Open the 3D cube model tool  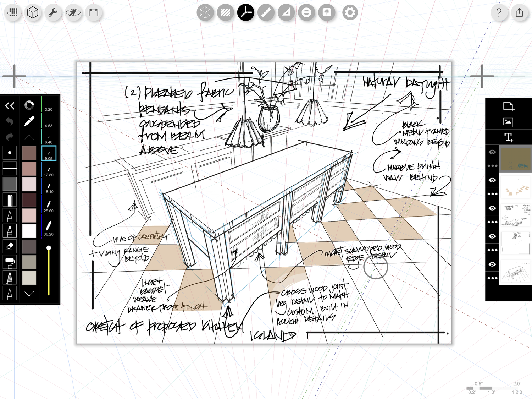(x=33, y=12)
